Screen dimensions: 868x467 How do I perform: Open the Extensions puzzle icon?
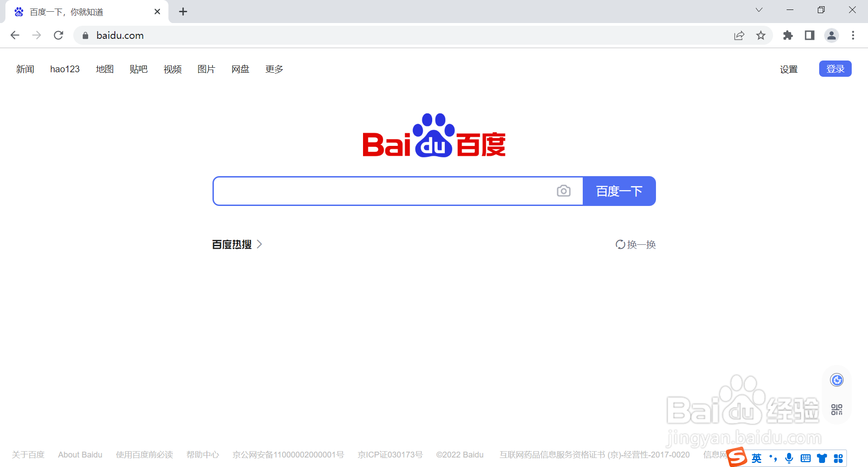tap(788, 35)
